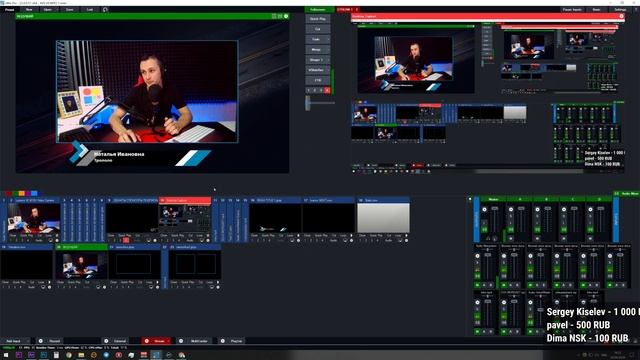The image size is (640, 360).
Task: Expand fourth transition button dropdown arrow
Action: pyautogui.click(x=328, y=70)
